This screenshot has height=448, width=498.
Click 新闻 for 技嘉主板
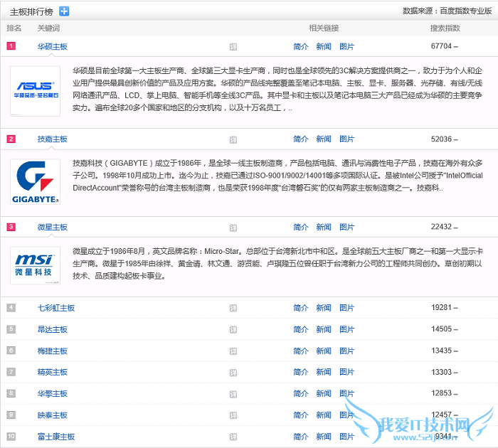pyautogui.click(x=324, y=139)
